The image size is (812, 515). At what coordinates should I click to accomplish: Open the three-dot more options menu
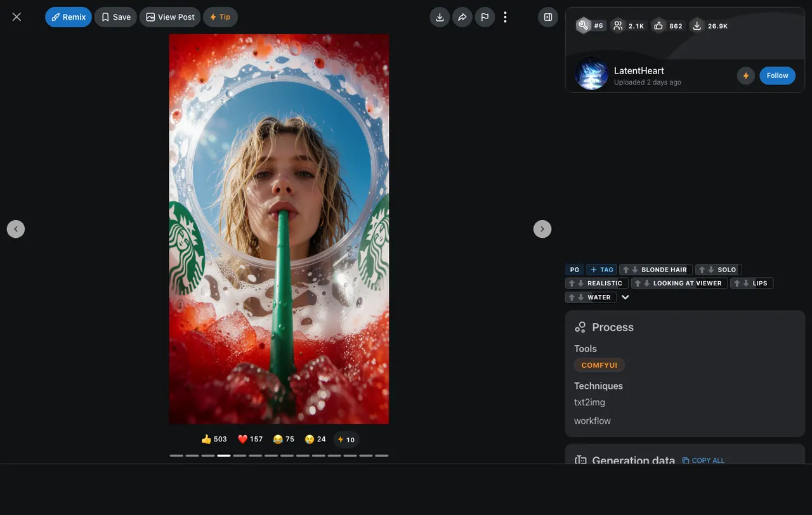(x=505, y=17)
